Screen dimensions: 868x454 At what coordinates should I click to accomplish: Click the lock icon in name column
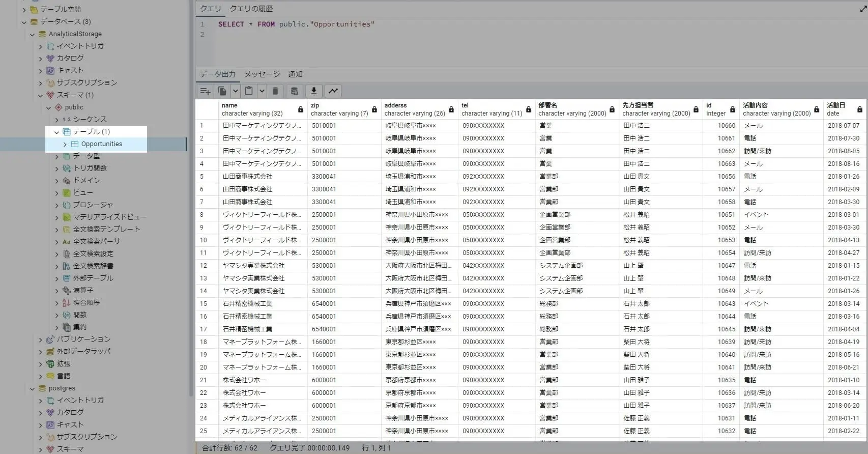301,109
